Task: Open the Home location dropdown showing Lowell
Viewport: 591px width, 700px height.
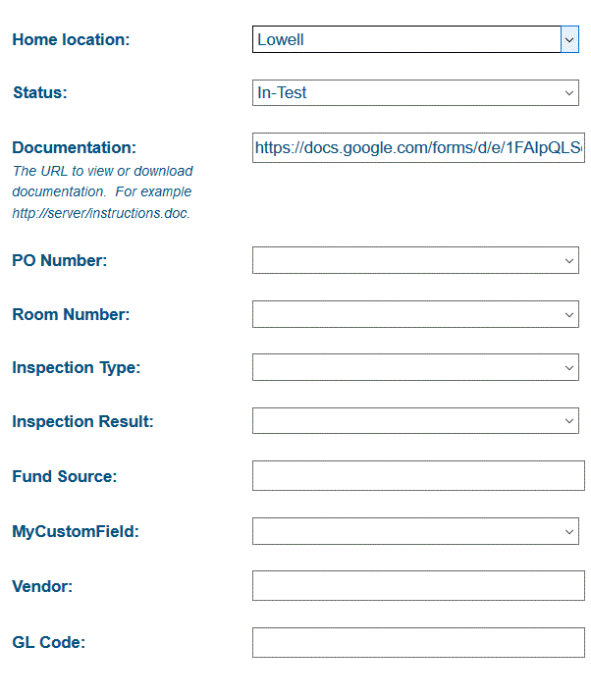Action: click(x=414, y=39)
